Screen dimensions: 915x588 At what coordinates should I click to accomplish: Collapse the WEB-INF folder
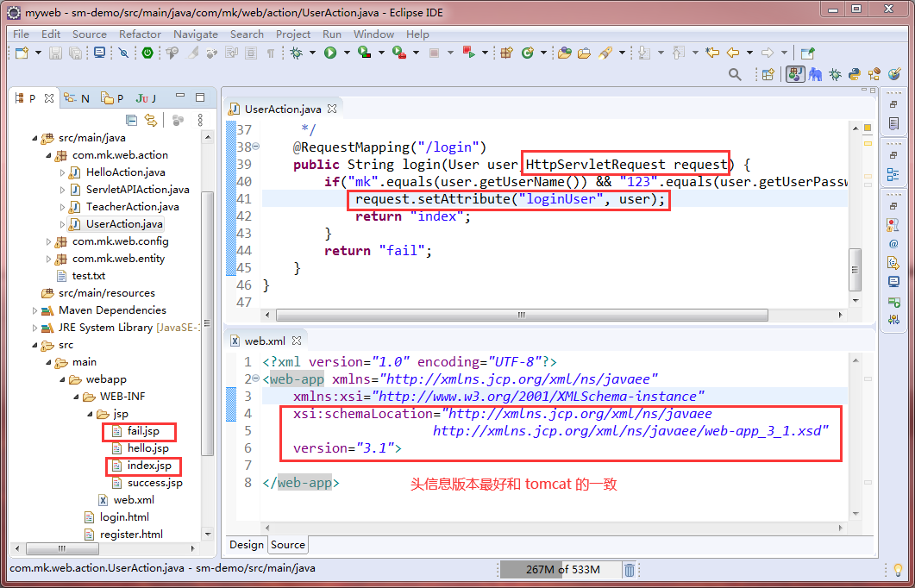[77, 397]
